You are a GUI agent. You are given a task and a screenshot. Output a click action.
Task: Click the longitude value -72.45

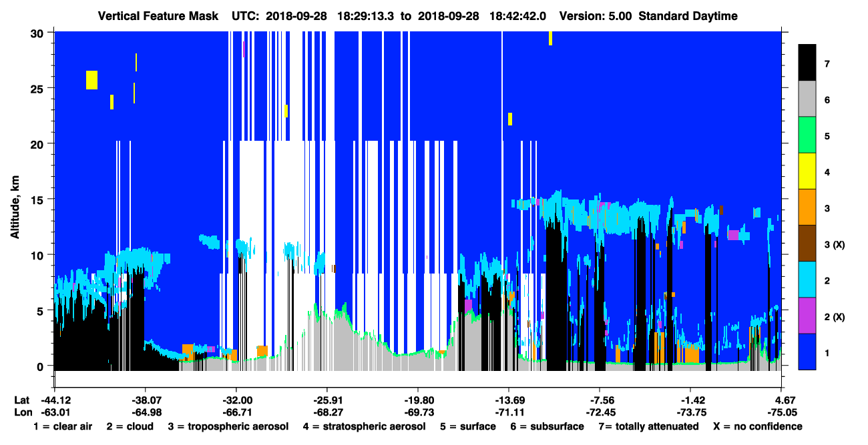(600, 412)
